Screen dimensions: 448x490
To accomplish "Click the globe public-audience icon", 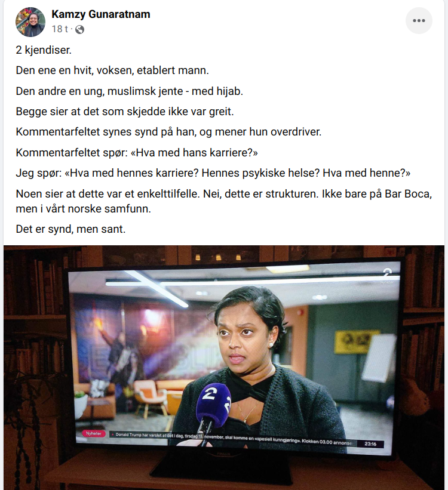I will 80,29.
